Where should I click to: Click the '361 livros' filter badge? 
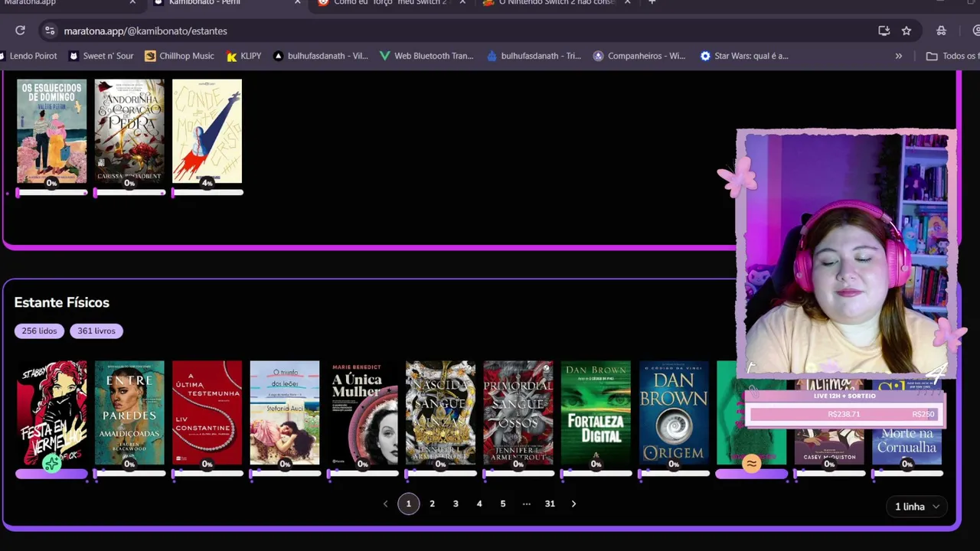[96, 331]
